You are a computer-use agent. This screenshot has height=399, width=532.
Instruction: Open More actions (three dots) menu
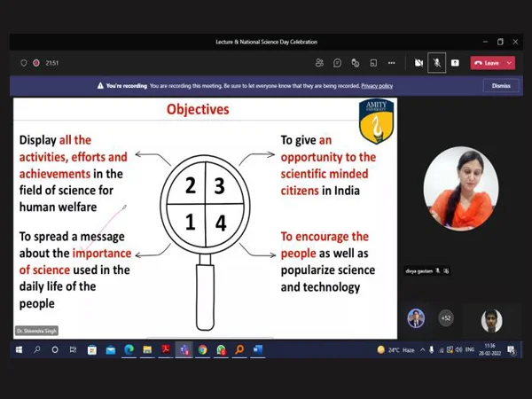tap(392, 63)
